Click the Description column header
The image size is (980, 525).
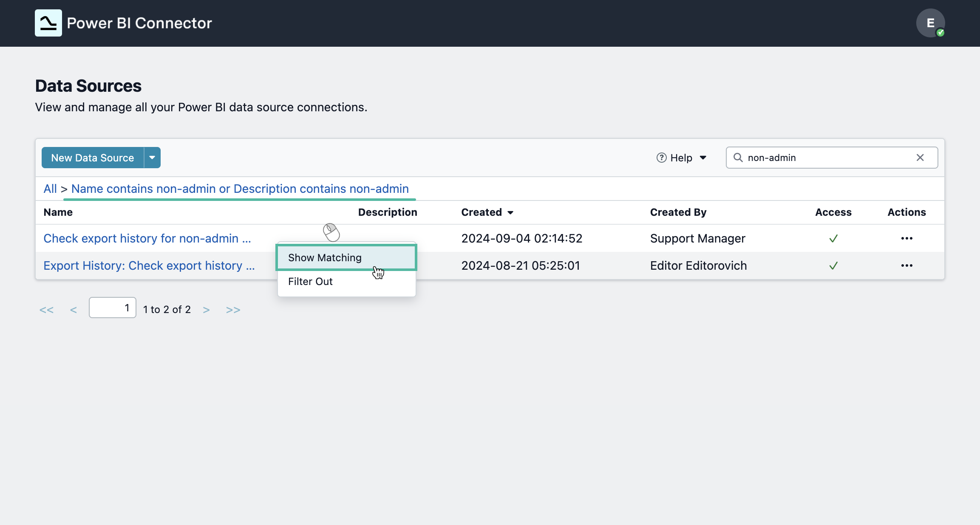[x=388, y=212]
